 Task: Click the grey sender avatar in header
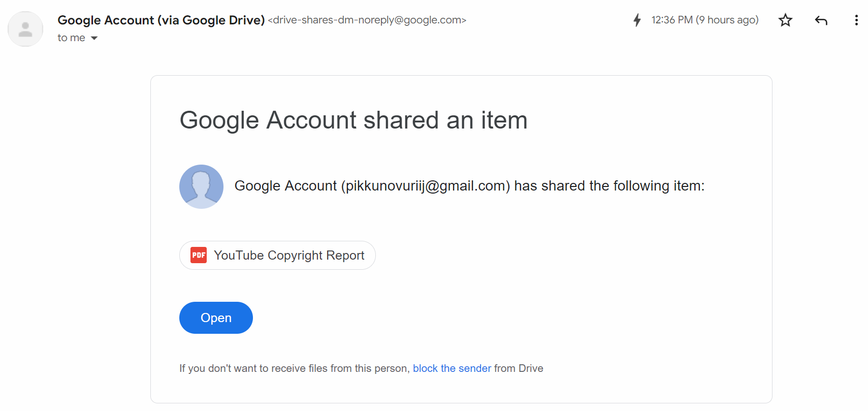coord(25,29)
